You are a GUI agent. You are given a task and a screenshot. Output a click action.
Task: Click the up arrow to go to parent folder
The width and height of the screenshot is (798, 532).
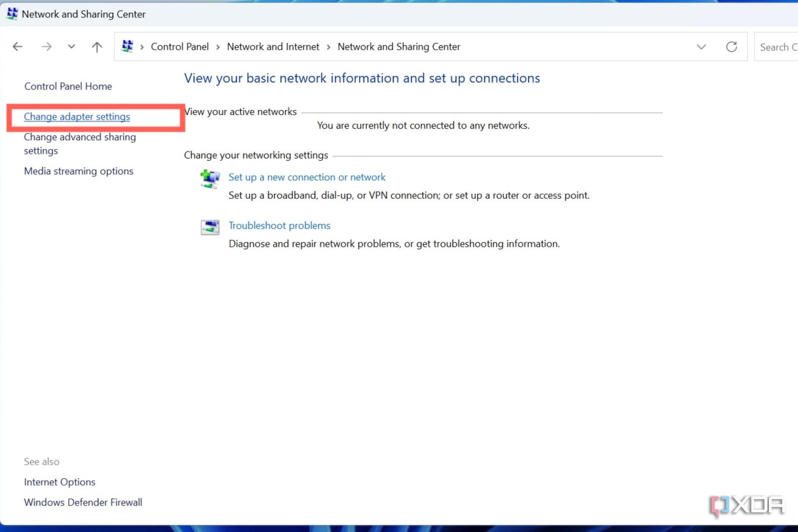click(97, 46)
